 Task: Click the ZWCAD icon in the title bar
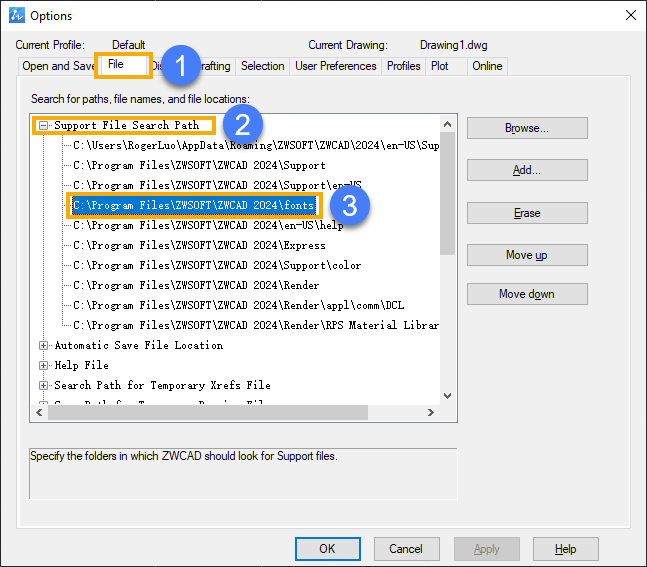click(17, 15)
